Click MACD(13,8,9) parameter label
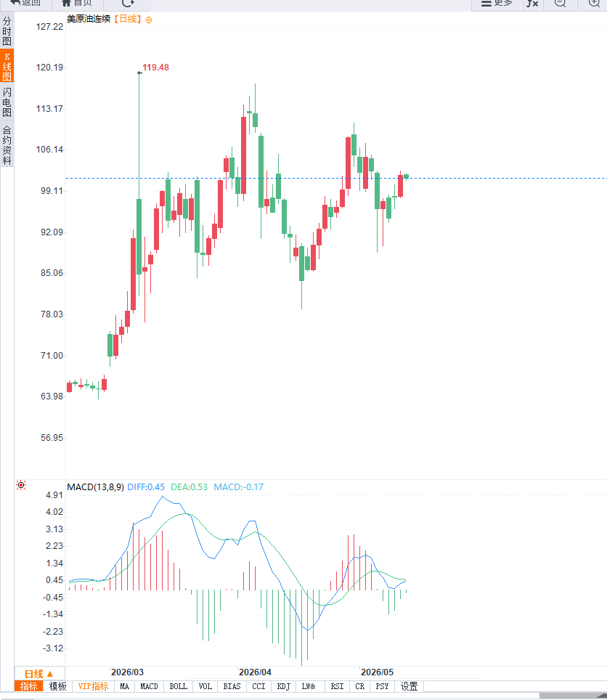607x700 pixels. point(95,487)
